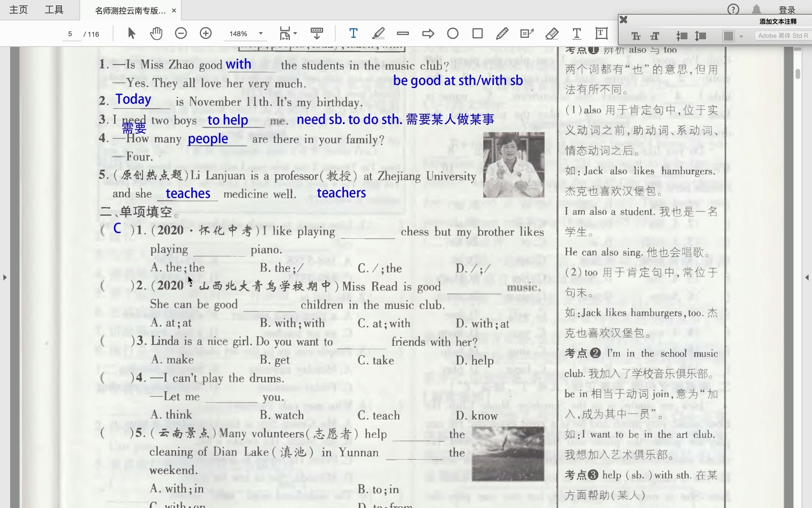Close the 添加文本注释 floating panel
The height and width of the screenshot is (508, 812).
[x=623, y=19]
